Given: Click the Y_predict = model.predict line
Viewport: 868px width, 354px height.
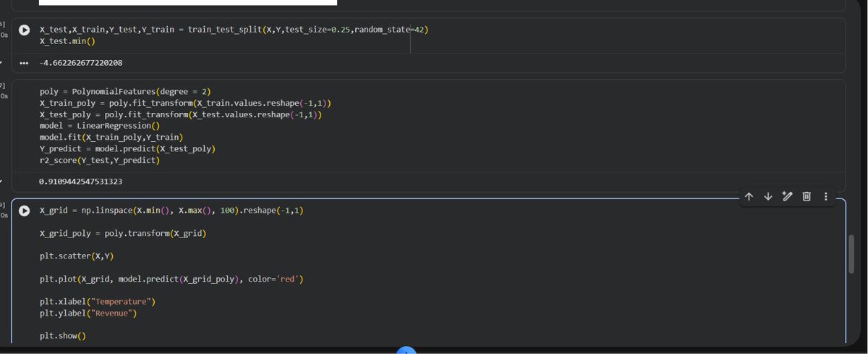Looking at the screenshot, I should (x=127, y=148).
